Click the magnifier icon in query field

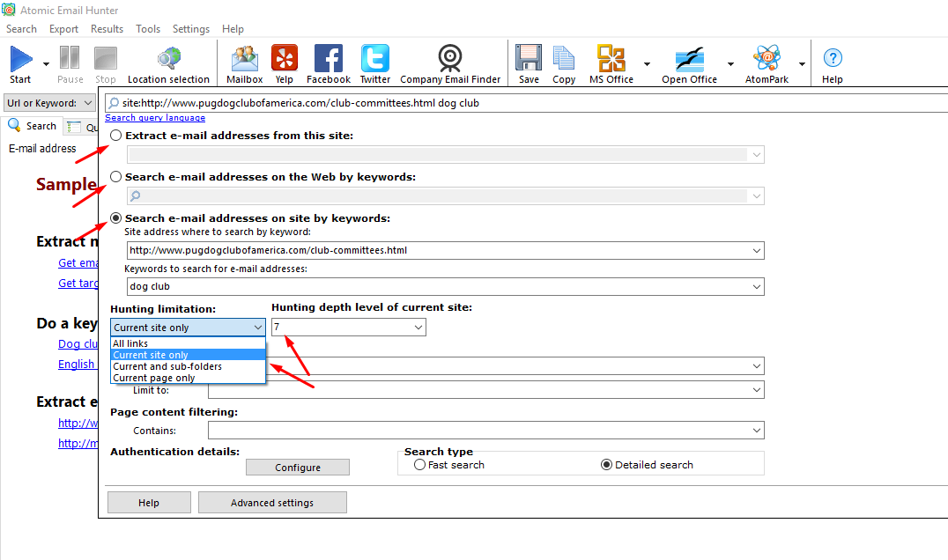(x=114, y=103)
